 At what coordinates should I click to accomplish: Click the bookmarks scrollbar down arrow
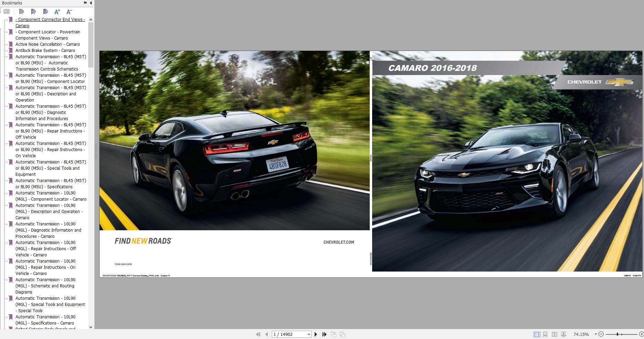[x=91, y=327]
